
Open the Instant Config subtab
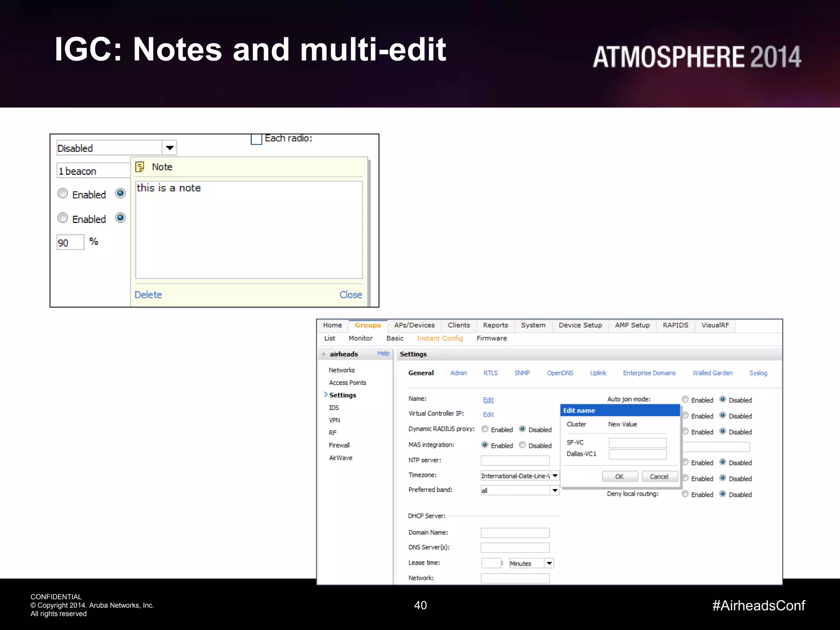(x=440, y=338)
